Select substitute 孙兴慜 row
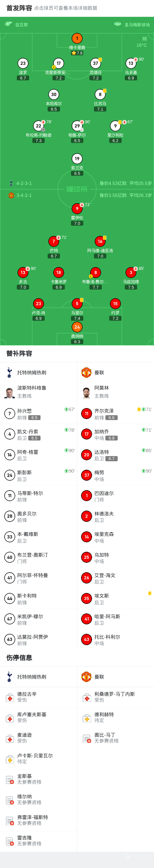 tap(38, 414)
